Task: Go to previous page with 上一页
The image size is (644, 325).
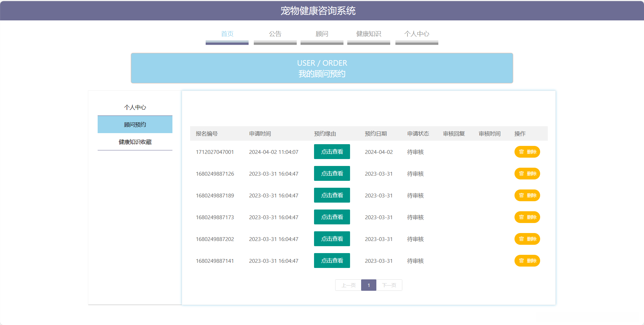Action: pyautogui.click(x=348, y=285)
